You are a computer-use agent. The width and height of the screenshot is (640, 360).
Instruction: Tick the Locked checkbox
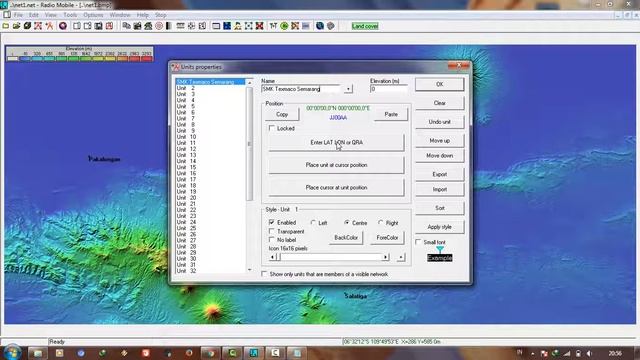coord(272,128)
